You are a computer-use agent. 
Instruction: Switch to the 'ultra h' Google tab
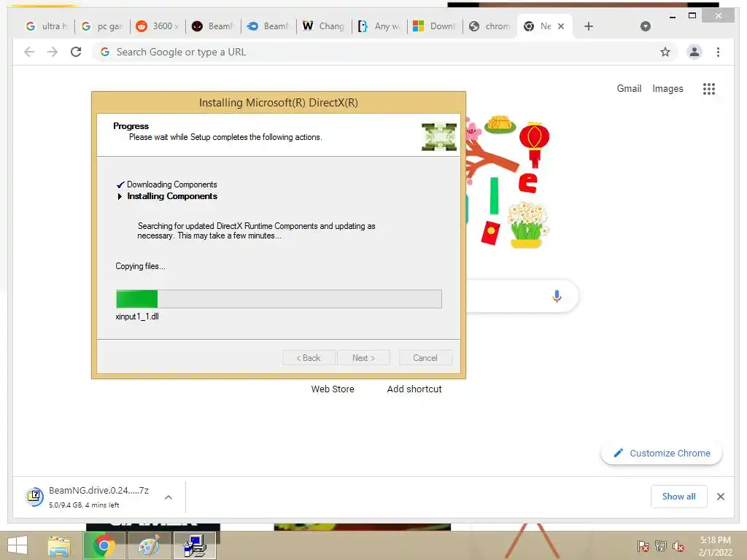(x=46, y=26)
